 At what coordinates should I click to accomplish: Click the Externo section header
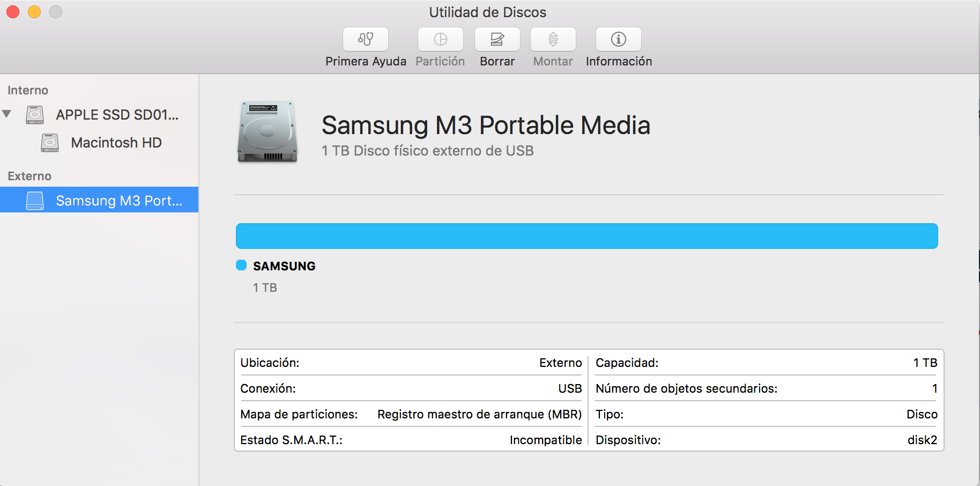[x=29, y=176]
